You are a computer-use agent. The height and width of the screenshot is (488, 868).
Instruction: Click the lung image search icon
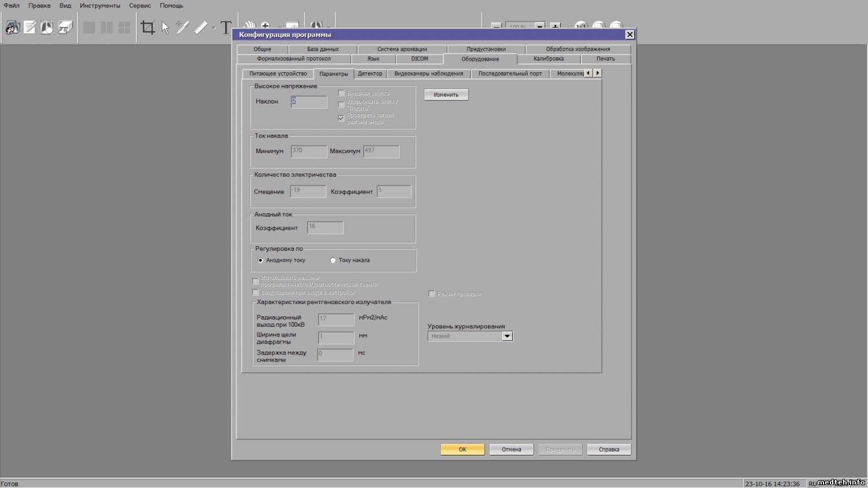point(47,27)
